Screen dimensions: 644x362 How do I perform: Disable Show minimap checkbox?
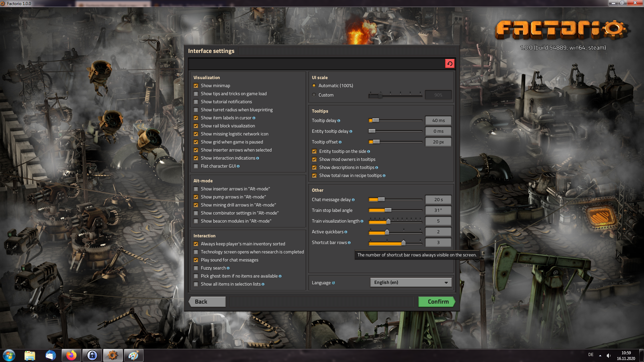click(196, 86)
